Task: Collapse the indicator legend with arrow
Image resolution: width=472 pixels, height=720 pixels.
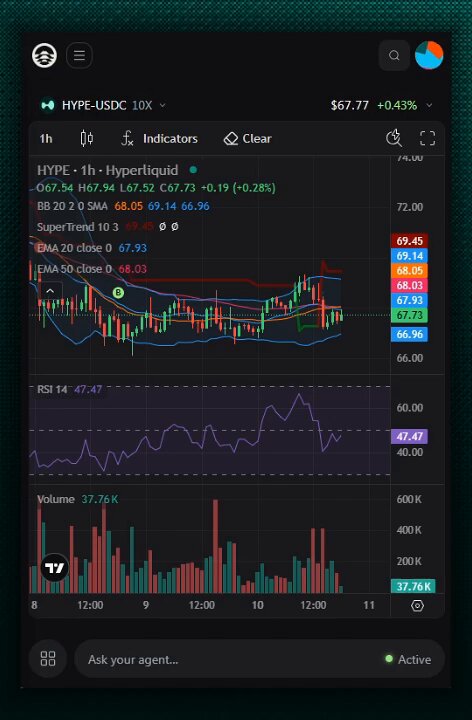Action: point(50,291)
